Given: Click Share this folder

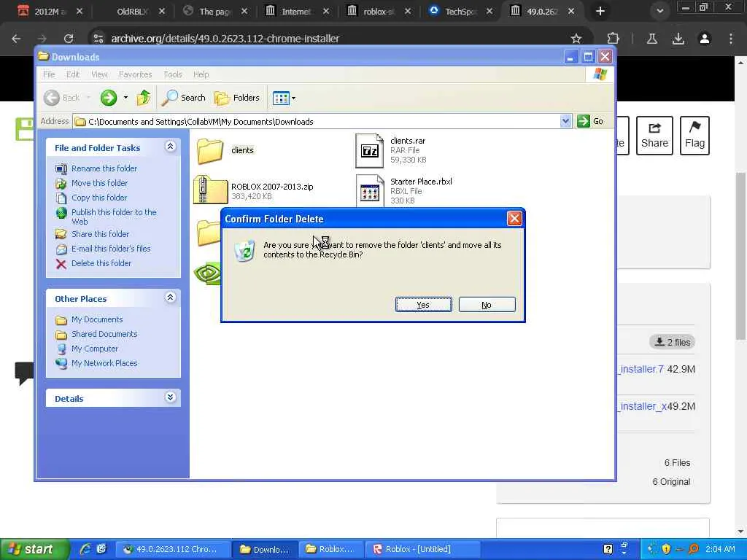Looking at the screenshot, I should [100, 234].
